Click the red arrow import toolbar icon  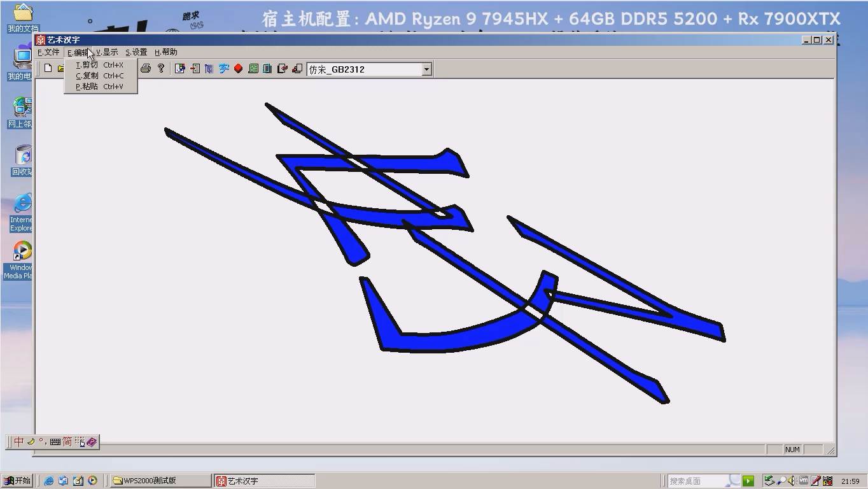pos(195,68)
